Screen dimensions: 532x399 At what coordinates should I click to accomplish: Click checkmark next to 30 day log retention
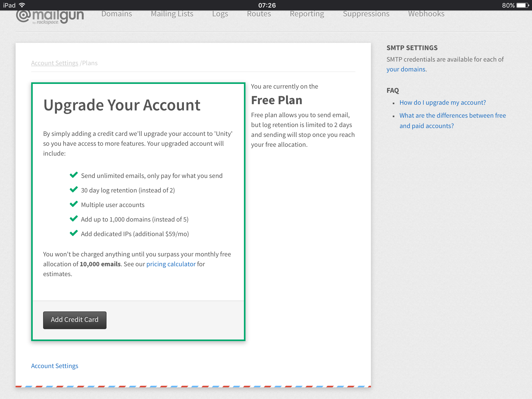pyautogui.click(x=74, y=190)
